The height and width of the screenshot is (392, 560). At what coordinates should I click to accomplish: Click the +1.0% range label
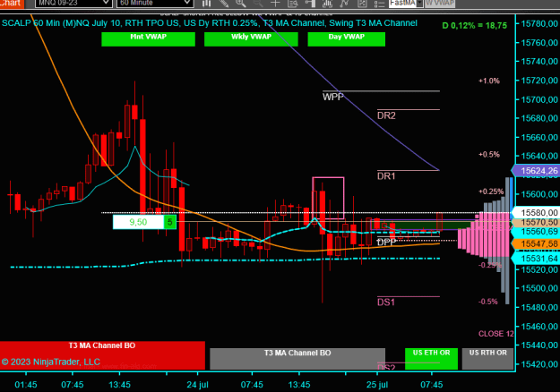489,81
